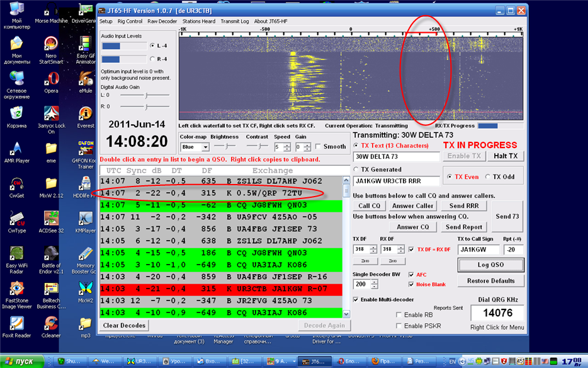Open the eme folder on desktop
The height and width of the screenshot is (368, 588).
point(51,152)
